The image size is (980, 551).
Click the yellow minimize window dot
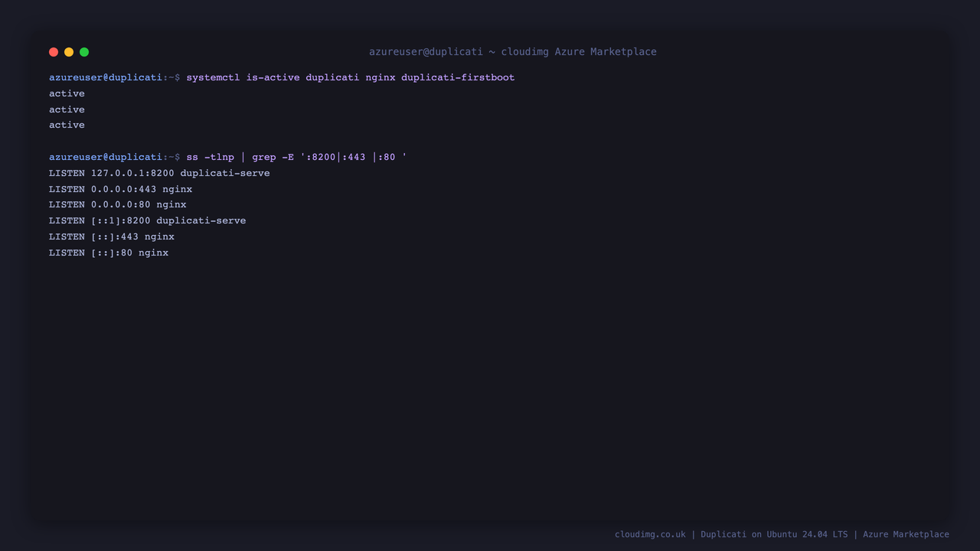coord(69,52)
